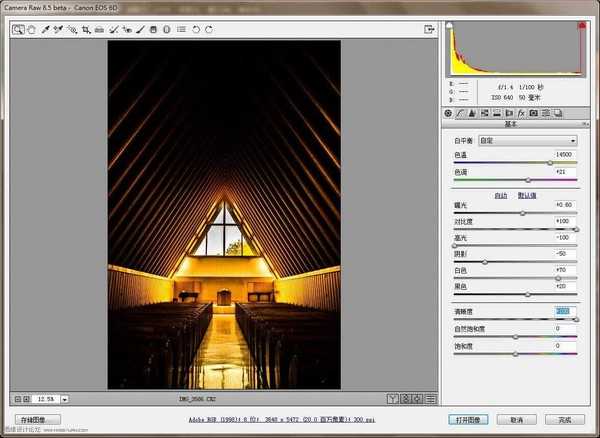Click the 存储图像 (Save Image) button
Screen dimensions: 600x438
[38, 420]
